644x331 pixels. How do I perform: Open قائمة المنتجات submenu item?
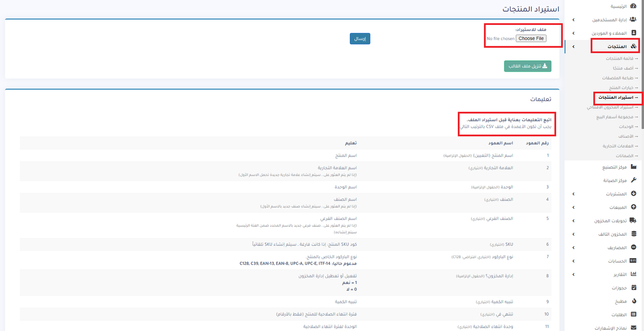pyautogui.click(x=620, y=58)
